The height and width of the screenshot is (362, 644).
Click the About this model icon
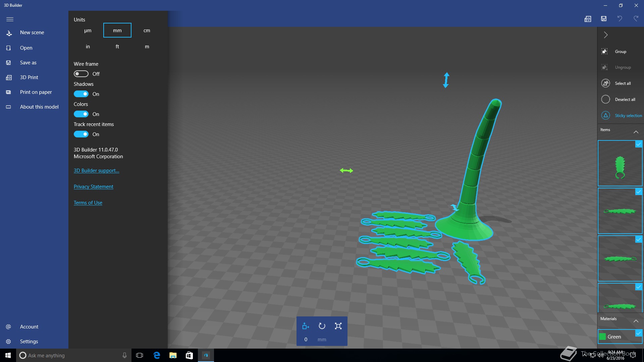point(9,107)
